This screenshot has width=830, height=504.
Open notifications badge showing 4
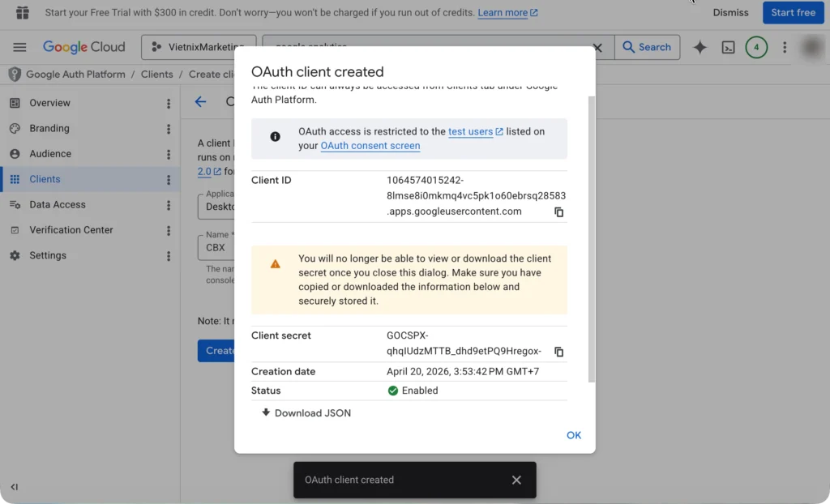[x=755, y=48]
